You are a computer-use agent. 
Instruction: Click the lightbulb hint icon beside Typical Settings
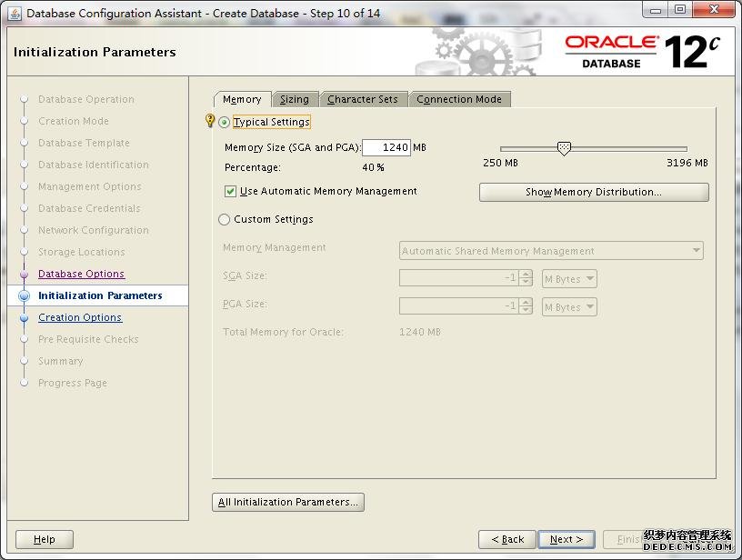coord(210,121)
